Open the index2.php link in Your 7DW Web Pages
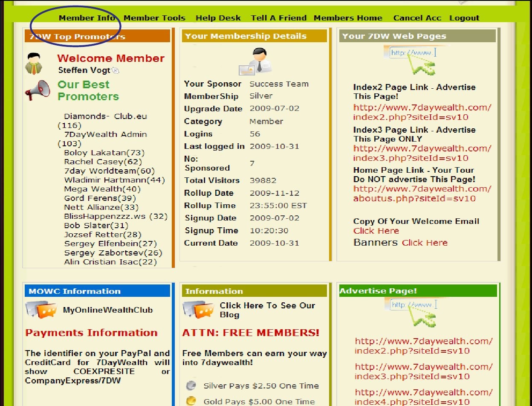 pyautogui.click(x=422, y=112)
